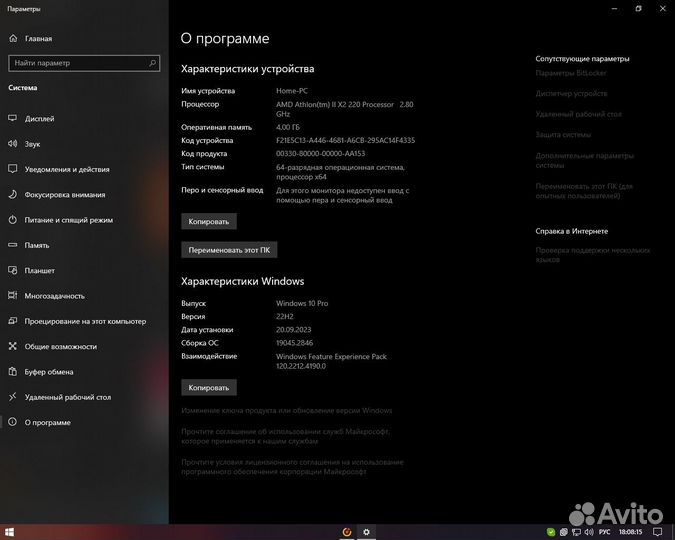The width and height of the screenshot is (675, 540).
Task: Open Уведомления и действия settings
Action: coord(59,169)
